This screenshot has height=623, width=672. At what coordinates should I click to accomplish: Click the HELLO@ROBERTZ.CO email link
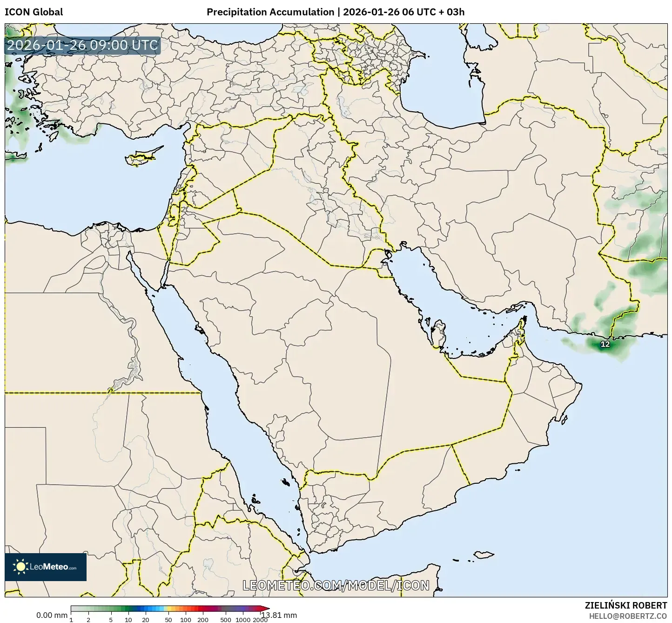tap(628, 616)
